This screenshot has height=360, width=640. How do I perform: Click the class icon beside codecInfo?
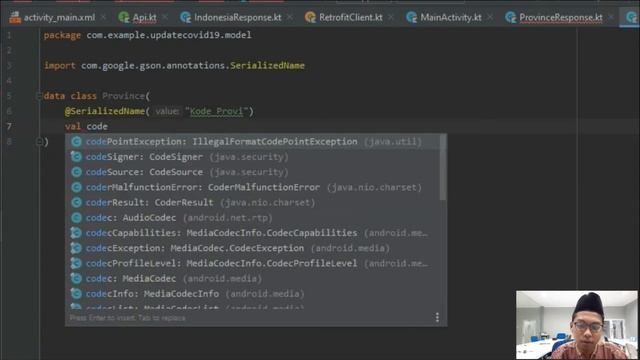[x=76, y=293]
